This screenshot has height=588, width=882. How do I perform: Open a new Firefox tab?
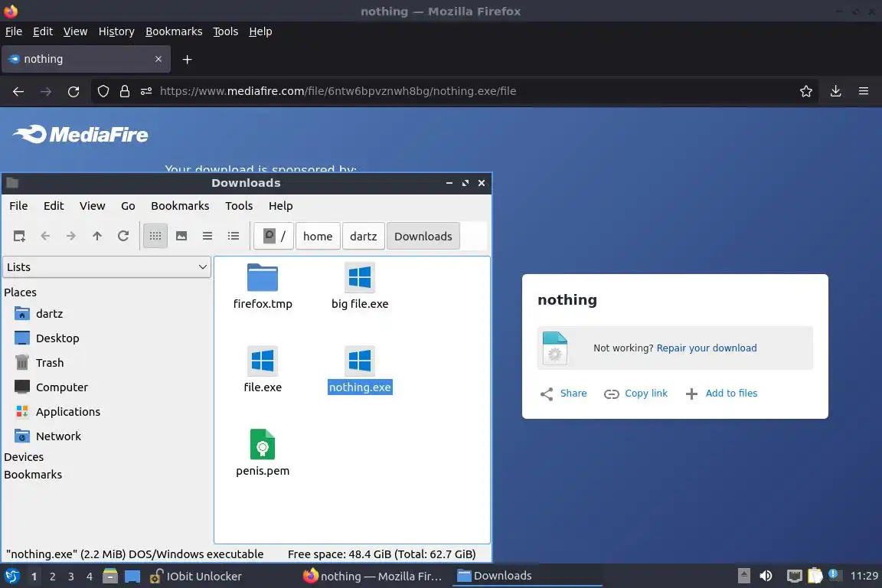(188, 59)
